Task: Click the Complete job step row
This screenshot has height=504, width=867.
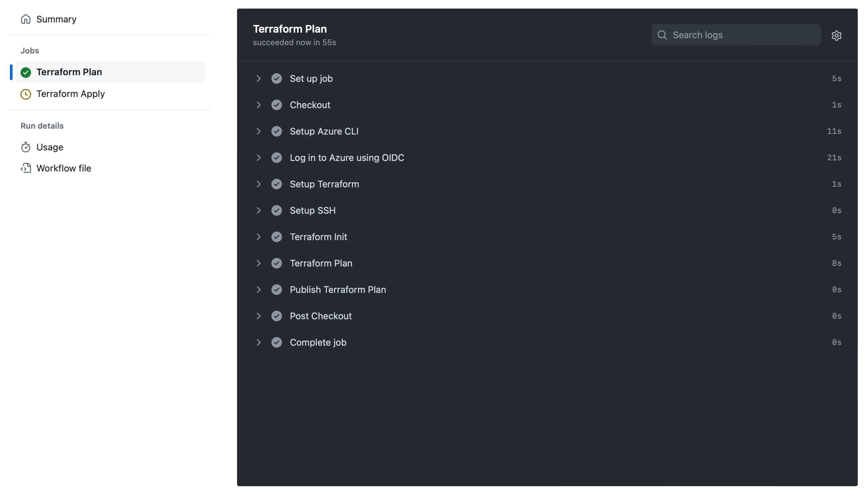Action: point(548,342)
